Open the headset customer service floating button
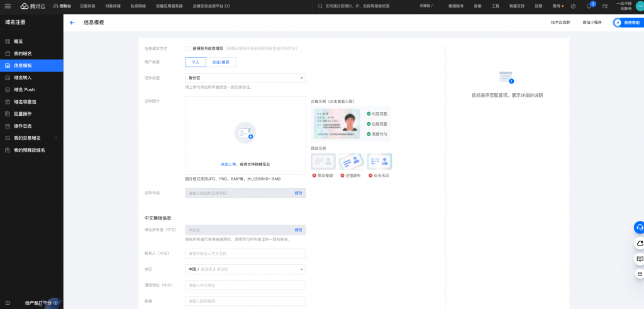This screenshot has width=644, height=309. [640, 227]
